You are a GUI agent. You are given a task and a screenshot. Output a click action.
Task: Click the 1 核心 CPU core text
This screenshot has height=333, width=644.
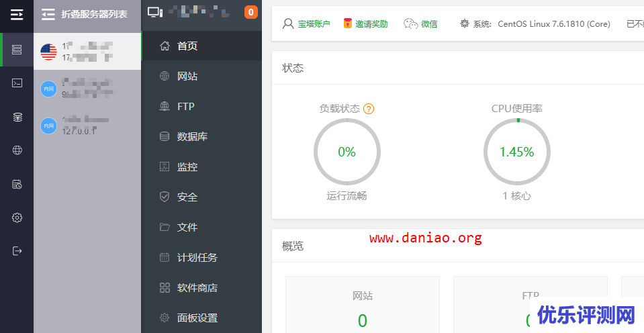(x=516, y=196)
